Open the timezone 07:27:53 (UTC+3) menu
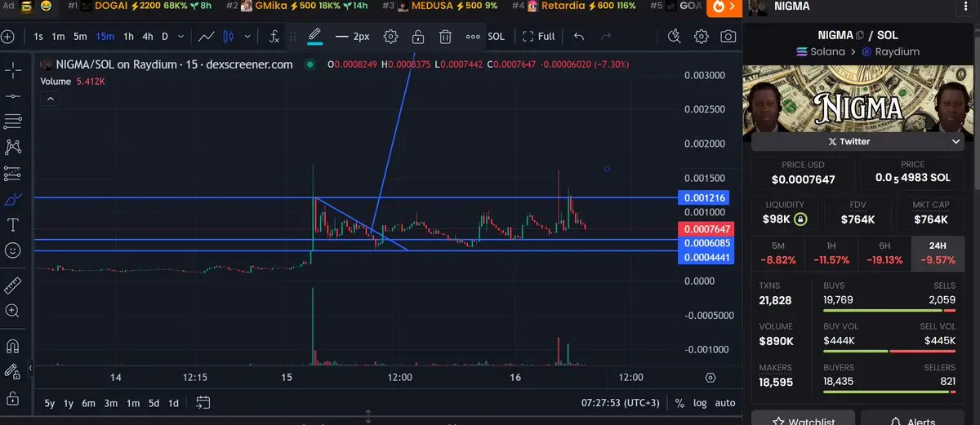The image size is (980, 425). [x=620, y=403]
